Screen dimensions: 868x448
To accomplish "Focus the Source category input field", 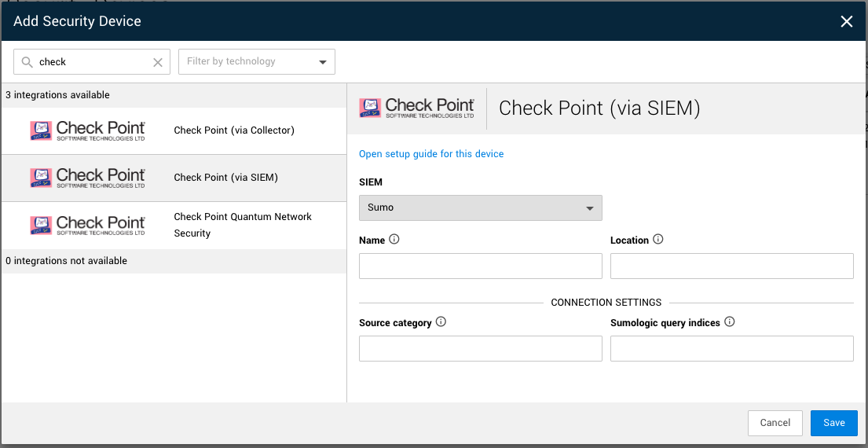I will 481,348.
